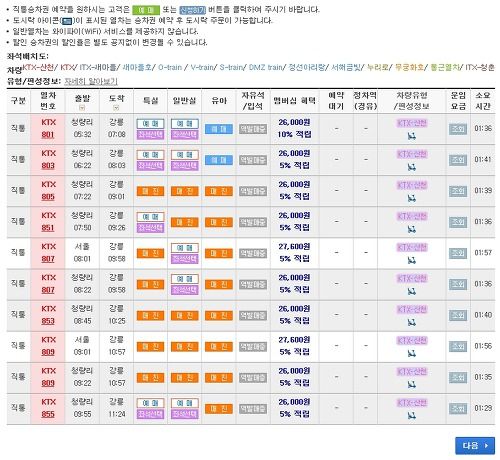
Task: Open the V-train seat layout link
Action: coord(202,67)
